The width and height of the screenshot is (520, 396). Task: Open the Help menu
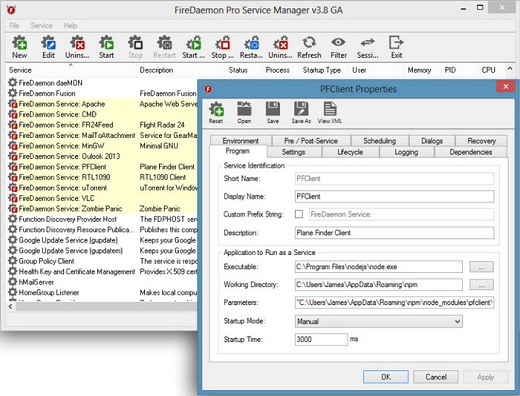click(70, 25)
